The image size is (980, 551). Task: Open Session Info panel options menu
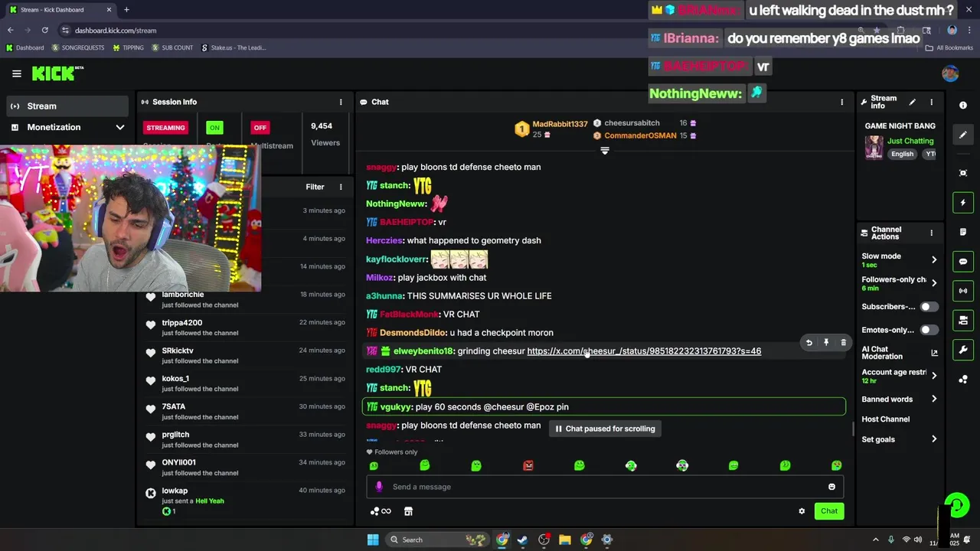pyautogui.click(x=341, y=102)
